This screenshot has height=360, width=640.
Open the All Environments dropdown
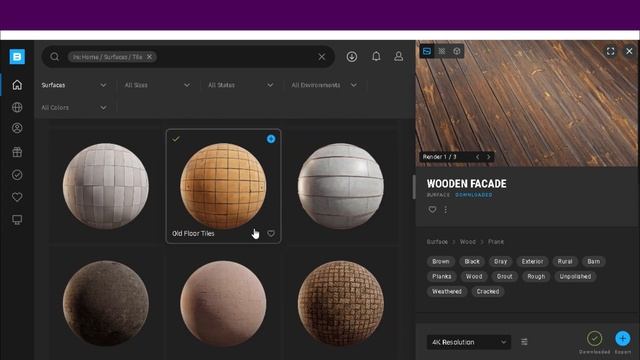(x=324, y=85)
